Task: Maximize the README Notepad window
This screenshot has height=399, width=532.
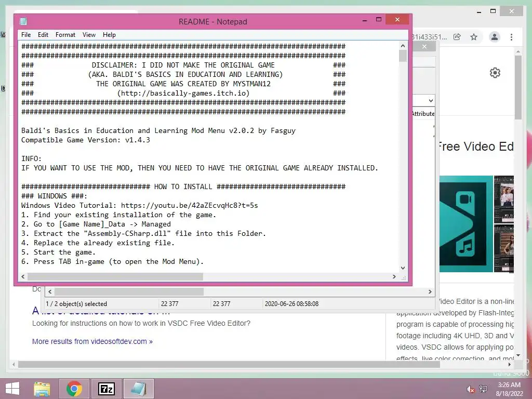Action: point(379,20)
